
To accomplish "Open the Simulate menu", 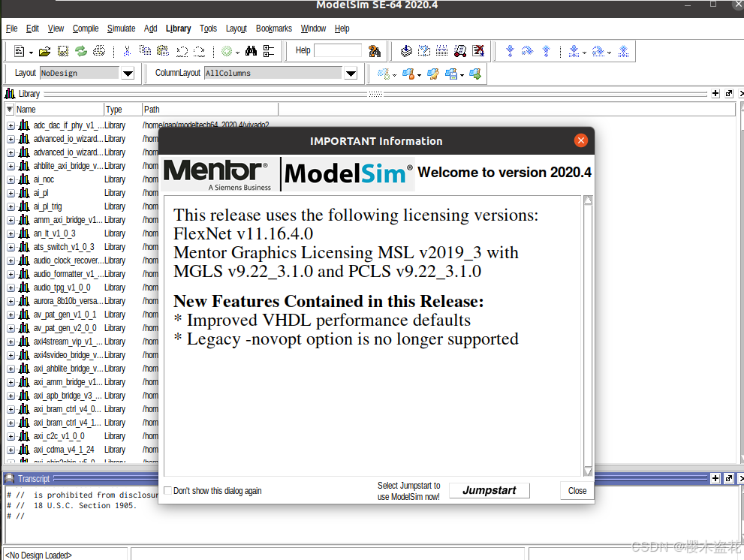I will coord(121,29).
